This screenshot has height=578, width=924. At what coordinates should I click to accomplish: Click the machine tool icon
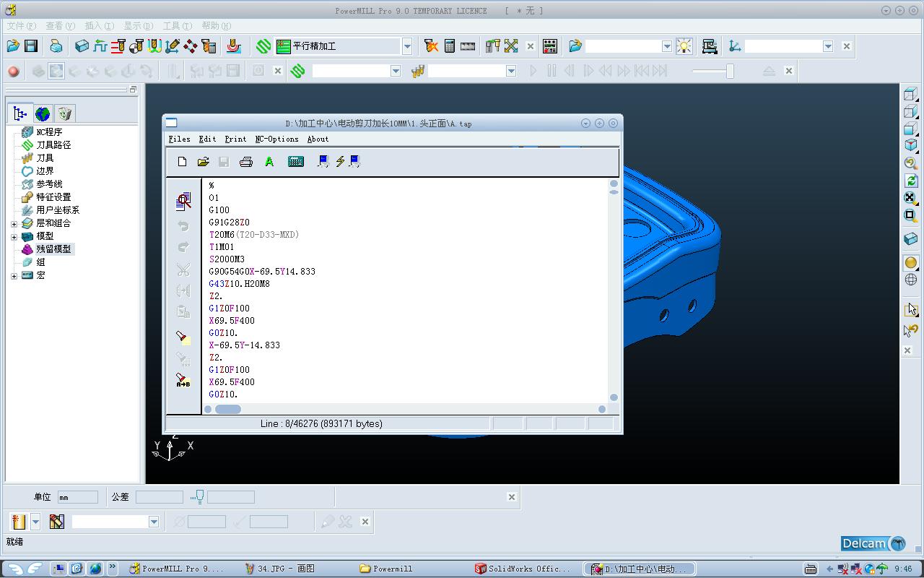[710, 46]
